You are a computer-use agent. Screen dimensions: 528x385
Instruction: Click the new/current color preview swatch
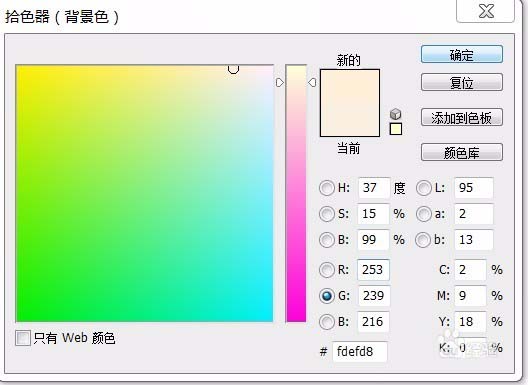pos(350,103)
